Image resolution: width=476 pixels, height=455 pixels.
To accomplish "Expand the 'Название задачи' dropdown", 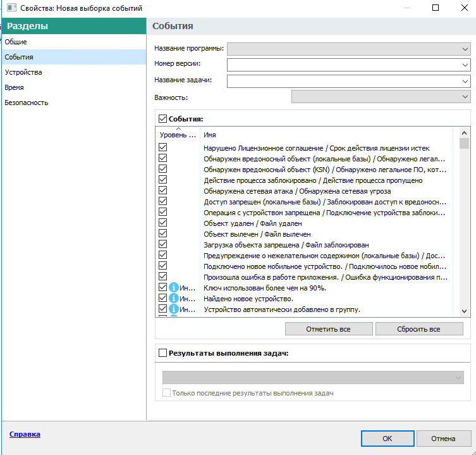I will point(465,81).
